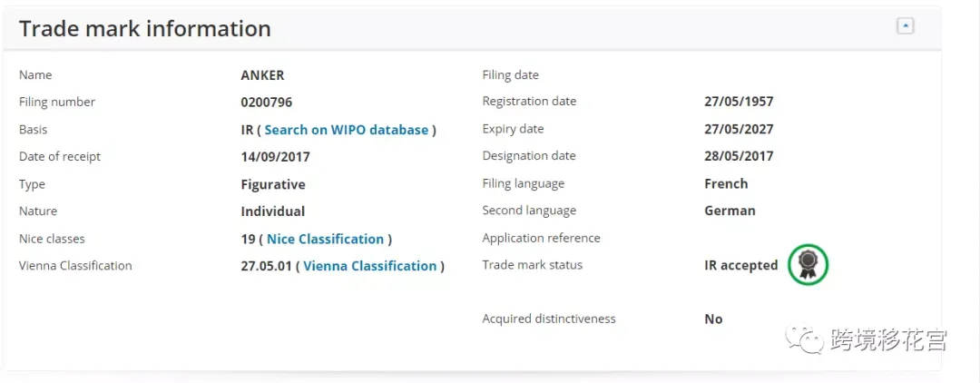Open the Vienna Classification link
Image resolution: width=980 pixels, height=383 pixels.
(x=370, y=266)
